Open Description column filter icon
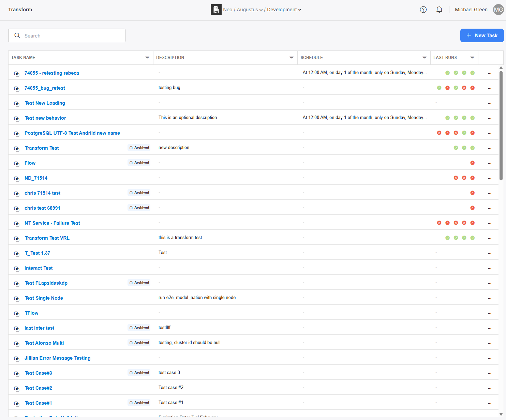Screen dimensions: 506x420 [x=292, y=58]
